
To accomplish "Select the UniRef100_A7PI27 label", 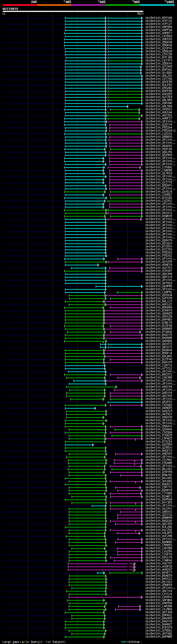I will (159, 24).
